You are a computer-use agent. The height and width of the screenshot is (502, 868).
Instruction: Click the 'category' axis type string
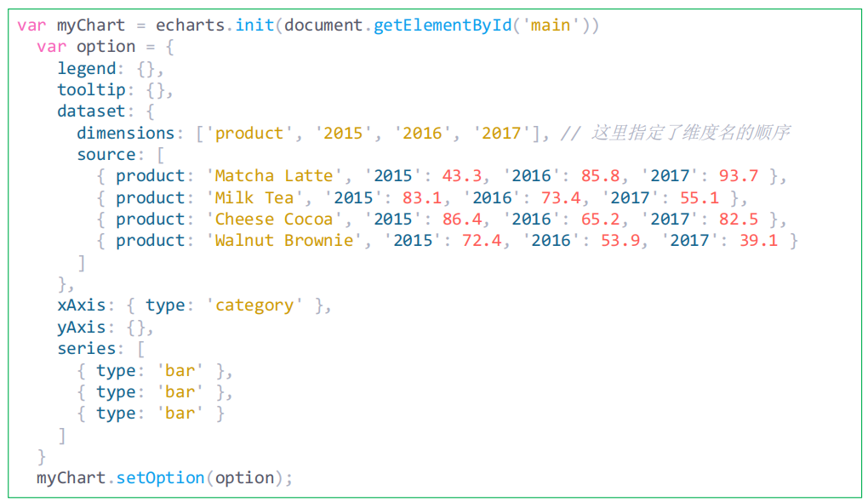click(253, 305)
